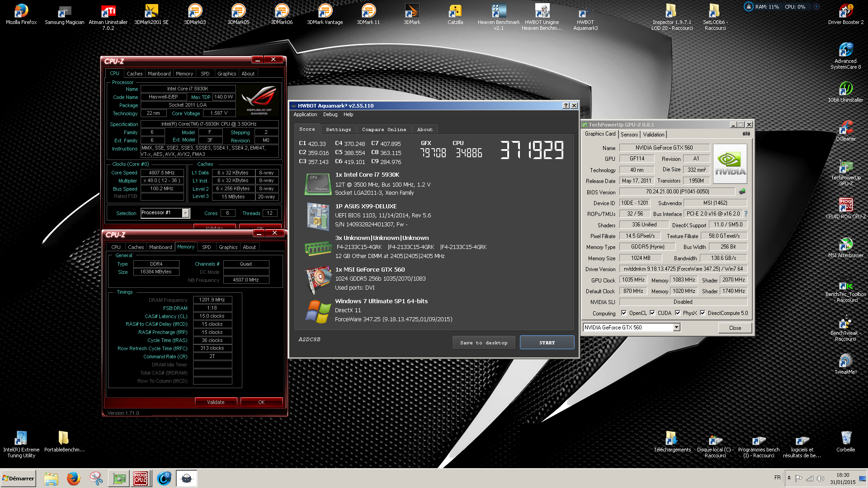Open PortableBenchmark folder on desktop

click(x=64, y=441)
